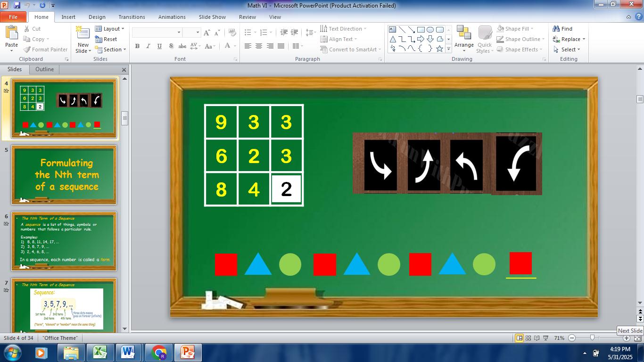Screen dimensions: 644x362
Task: Switch to Reading View in status bar
Action: click(x=537, y=338)
